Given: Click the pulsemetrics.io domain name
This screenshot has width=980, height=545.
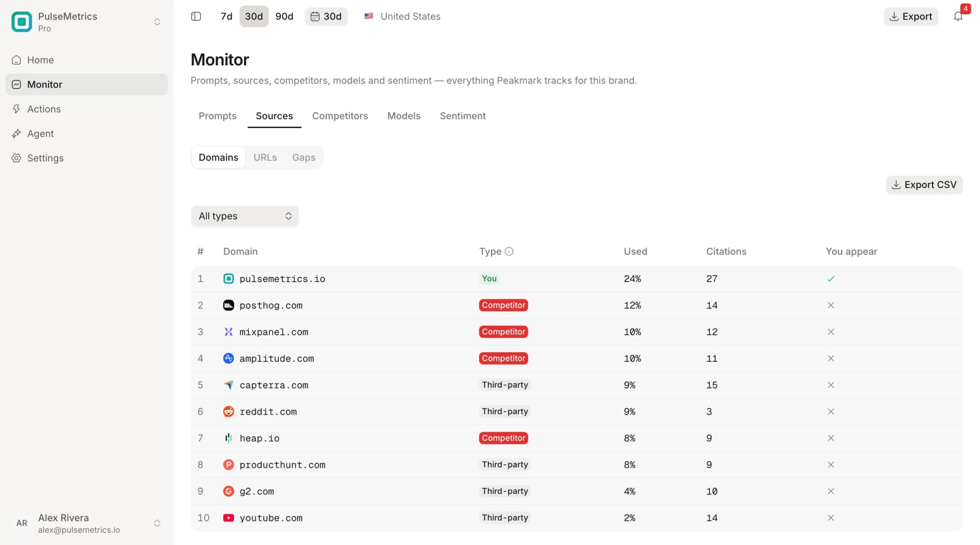Looking at the screenshot, I should tap(282, 279).
